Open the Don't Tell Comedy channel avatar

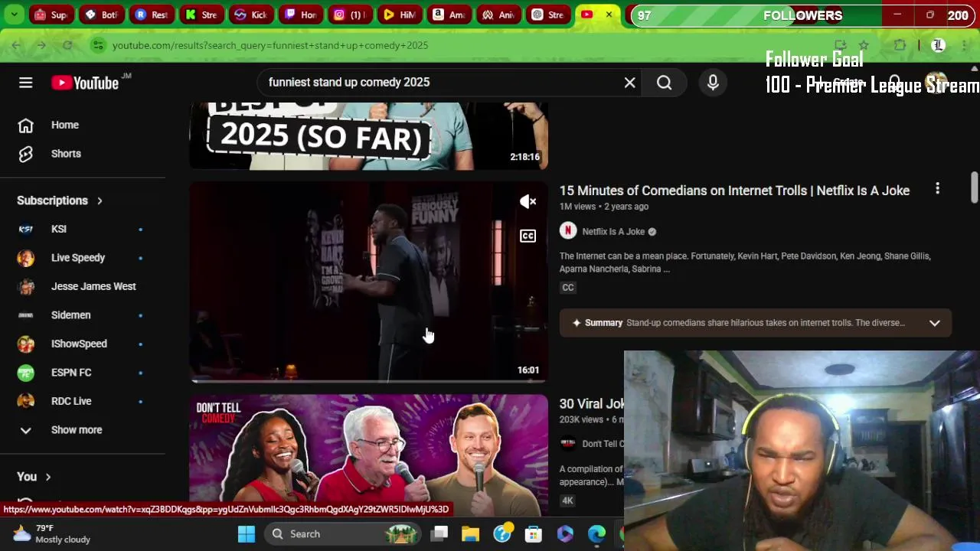pos(568,444)
